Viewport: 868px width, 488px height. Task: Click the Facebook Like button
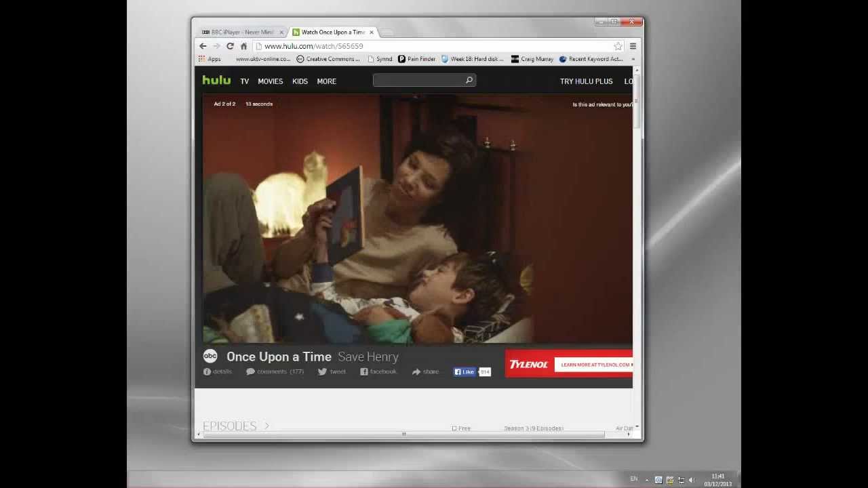tap(465, 371)
